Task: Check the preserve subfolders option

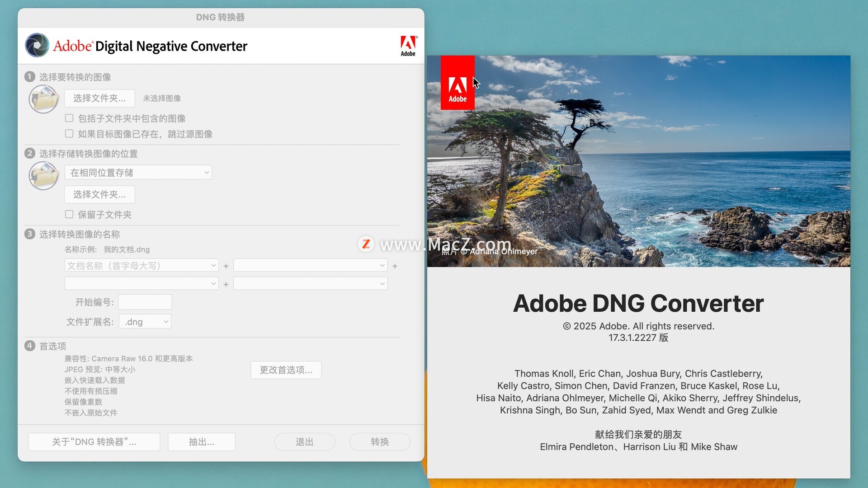Action: 69,214
